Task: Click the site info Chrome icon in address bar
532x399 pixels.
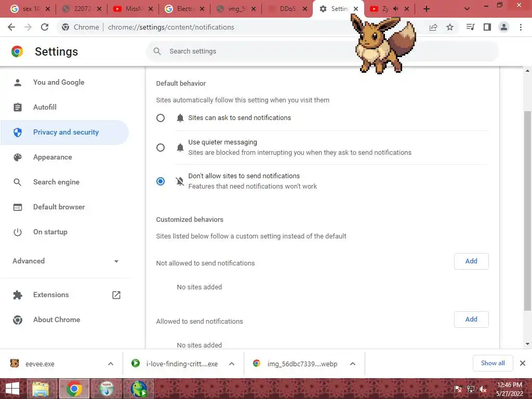Action: [65, 27]
